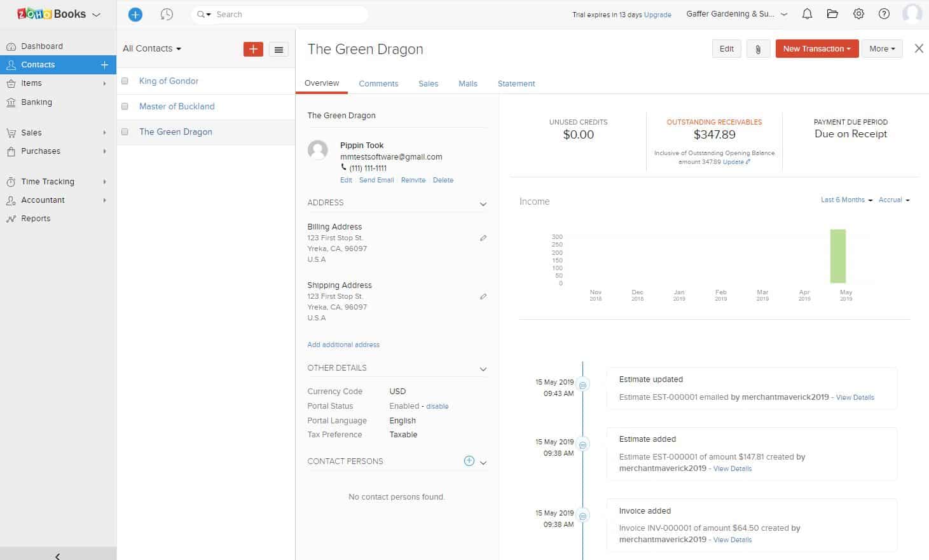The height and width of the screenshot is (560, 929).
Task: Open the organization switcher dropdown
Action: point(737,14)
